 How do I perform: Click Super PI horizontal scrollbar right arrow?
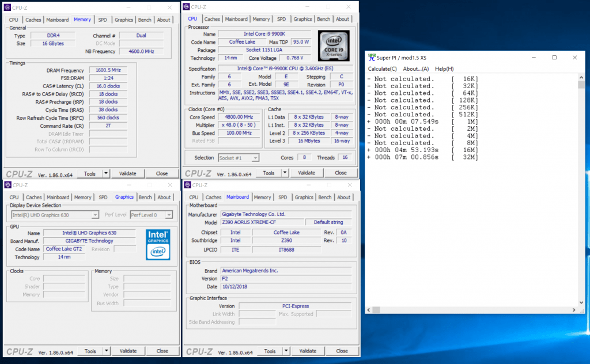(x=574, y=310)
